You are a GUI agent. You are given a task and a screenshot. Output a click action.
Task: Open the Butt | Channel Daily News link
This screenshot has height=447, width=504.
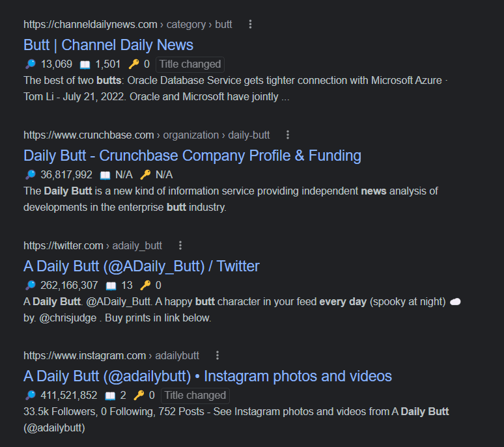coord(108,45)
